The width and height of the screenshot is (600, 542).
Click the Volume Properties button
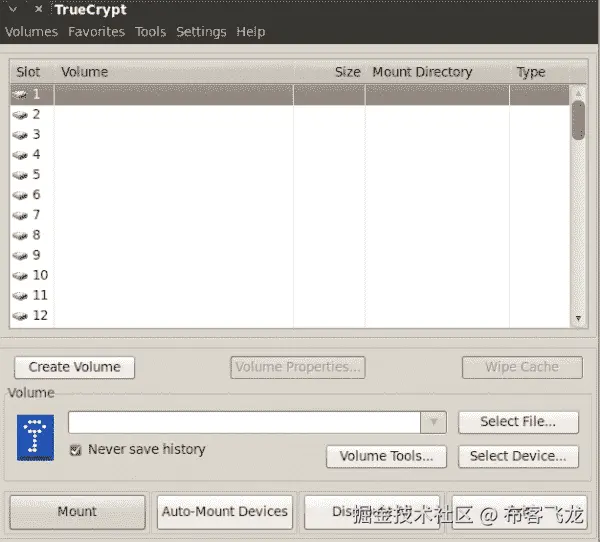tap(298, 367)
